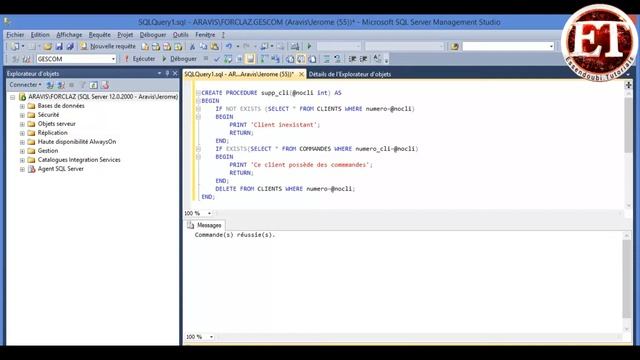Open the Connecter dropdown in Object Explorer
640x360 pixels.
pyautogui.click(x=25, y=85)
